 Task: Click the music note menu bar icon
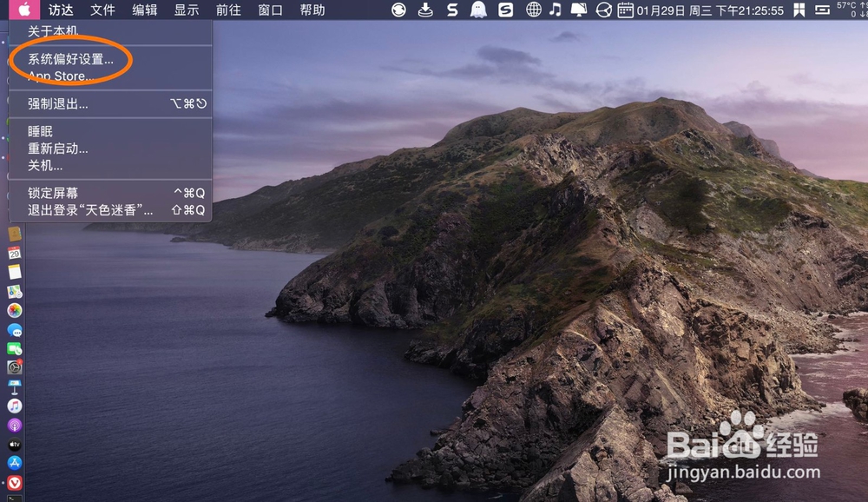click(556, 10)
